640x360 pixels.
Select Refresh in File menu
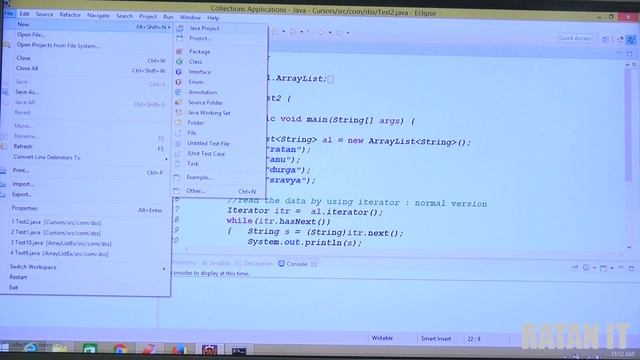tap(22, 146)
